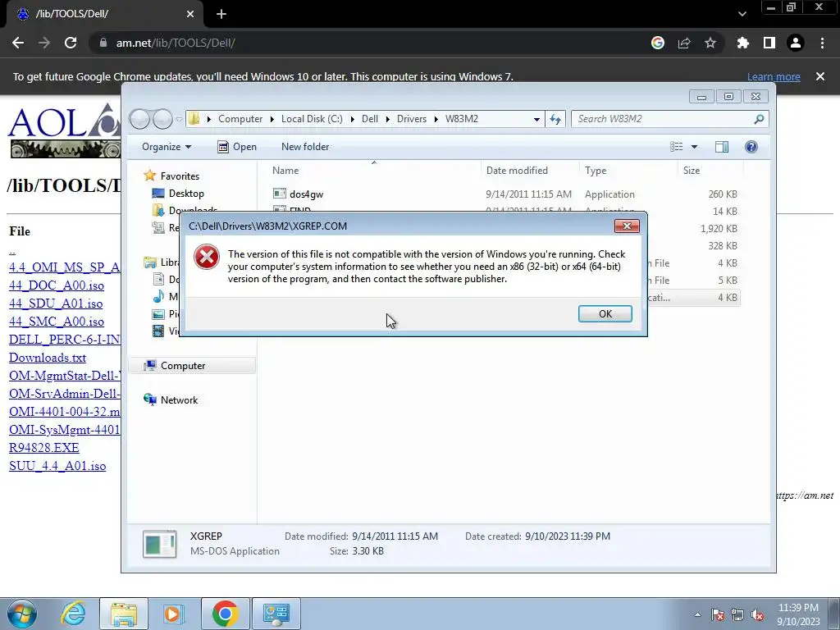840x630 pixels.
Task: Click Dell breadcrumb segment
Action: [x=370, y=119]
